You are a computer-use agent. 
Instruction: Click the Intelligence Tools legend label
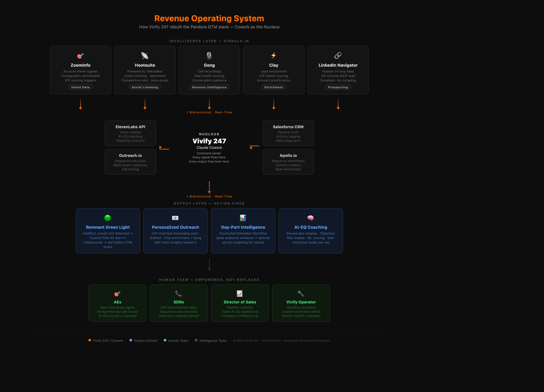point(213,340)
